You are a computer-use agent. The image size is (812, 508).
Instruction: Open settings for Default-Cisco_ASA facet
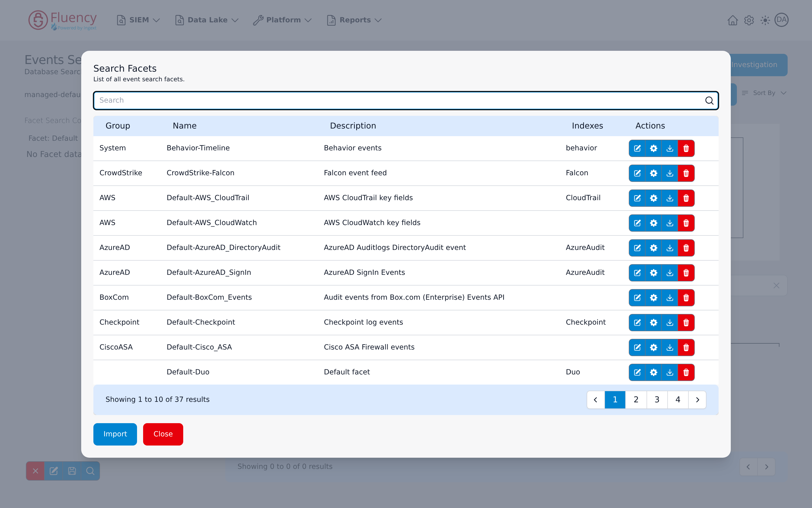(653, 347)
